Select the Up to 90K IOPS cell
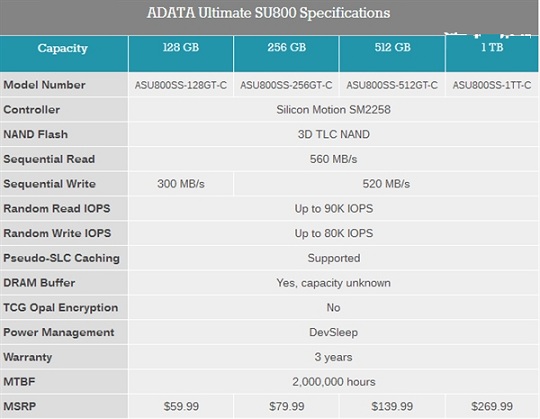This screenshot has width=540, height=419. coord(333,209)
